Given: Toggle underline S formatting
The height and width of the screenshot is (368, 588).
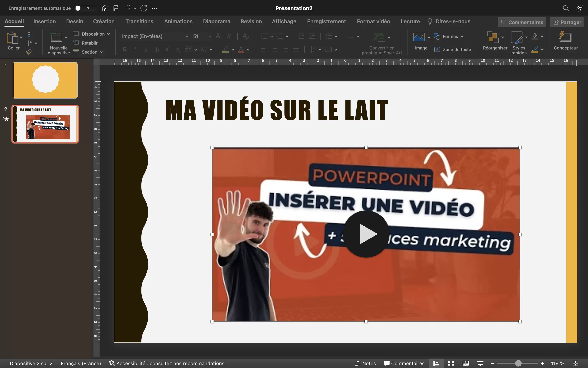Looking at the screenshot, I should (x=146, y=49).
